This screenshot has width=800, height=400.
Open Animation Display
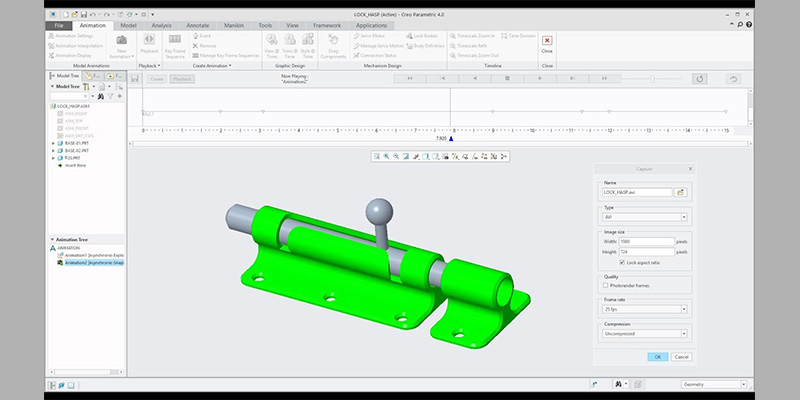pos(70,55)
